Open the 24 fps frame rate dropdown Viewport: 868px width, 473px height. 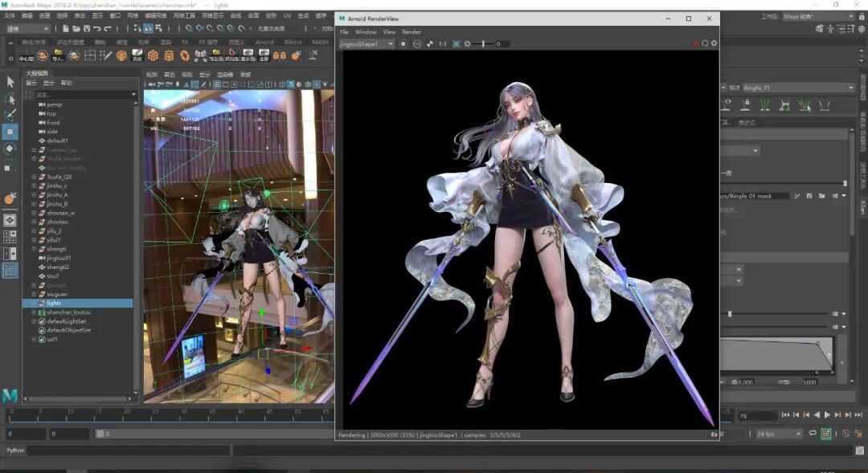pyautogui.click(x=778, y=434)
